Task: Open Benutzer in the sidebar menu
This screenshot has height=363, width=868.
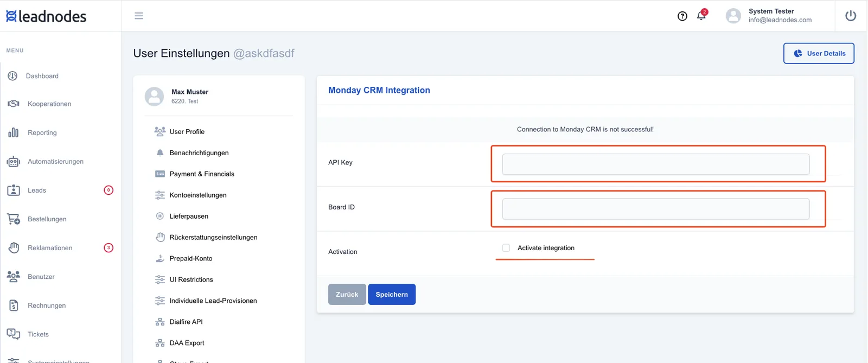Action: [x=41, y=276]
